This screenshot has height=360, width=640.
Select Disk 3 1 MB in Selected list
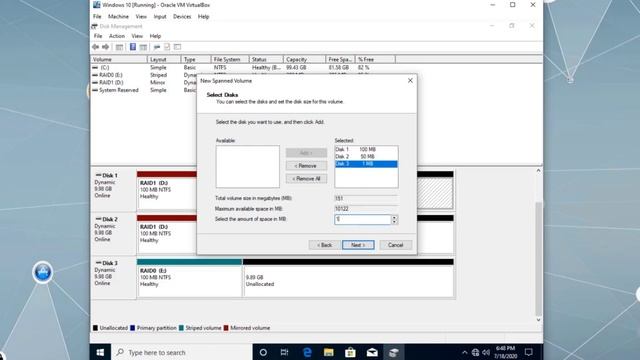pyautogui.click(x=366, y=164)
